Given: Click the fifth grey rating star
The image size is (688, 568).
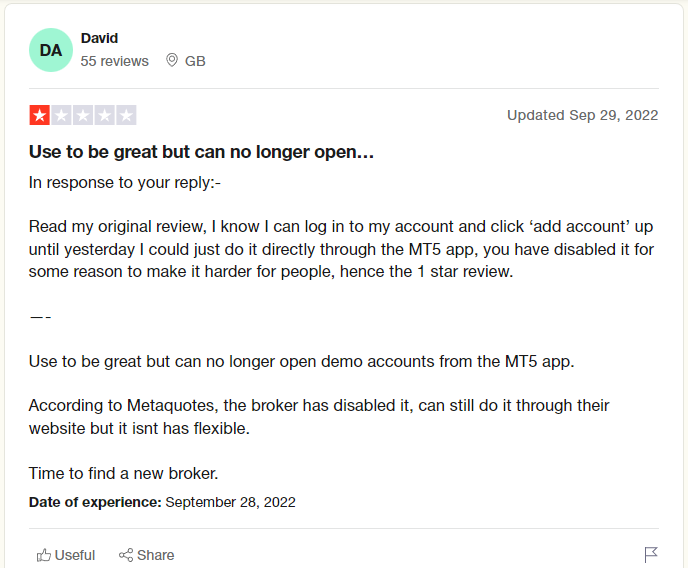Looking at the screenshot, I should [x=126, y=115].
